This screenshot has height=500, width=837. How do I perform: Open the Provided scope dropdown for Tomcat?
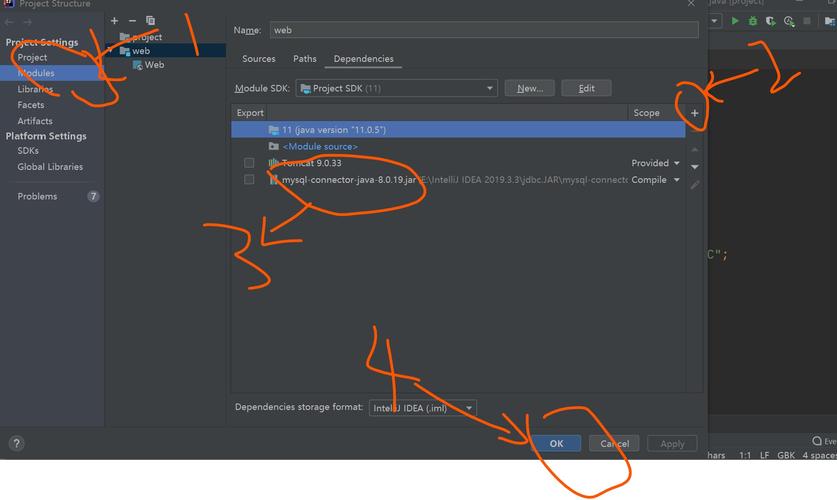(655, 163)
